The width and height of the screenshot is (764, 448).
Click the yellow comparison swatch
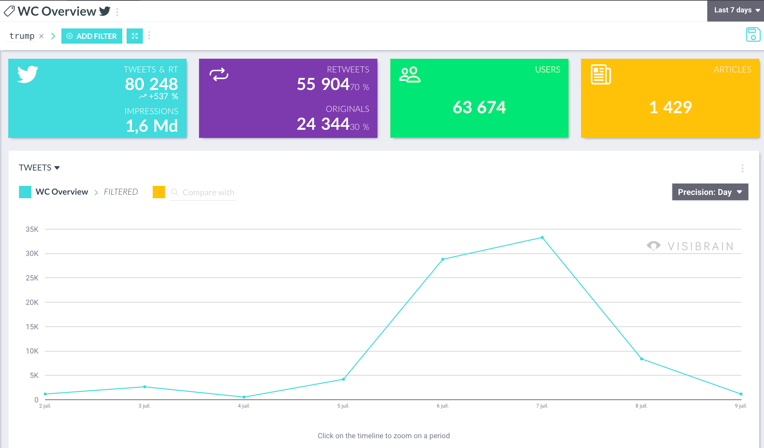[159, 192]
